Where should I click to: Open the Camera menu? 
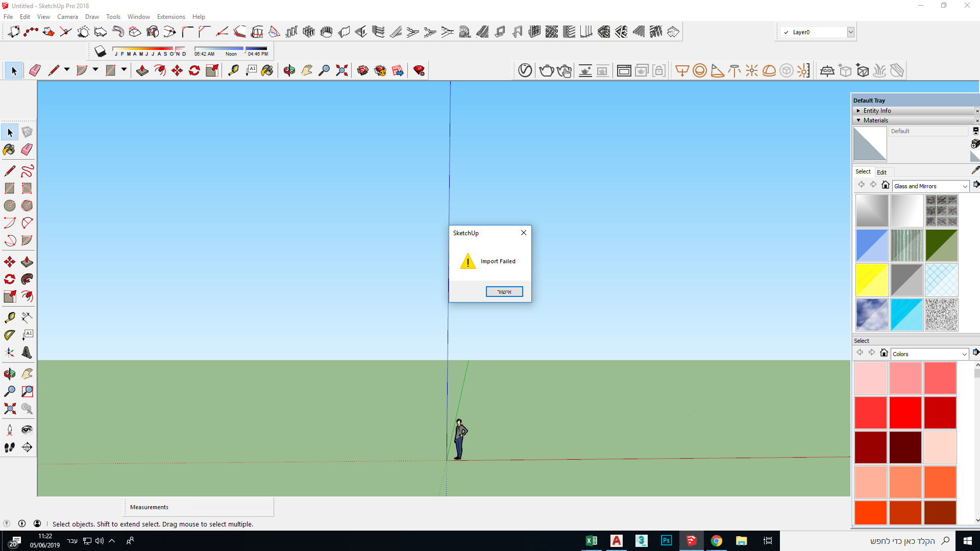click(67, 16)
